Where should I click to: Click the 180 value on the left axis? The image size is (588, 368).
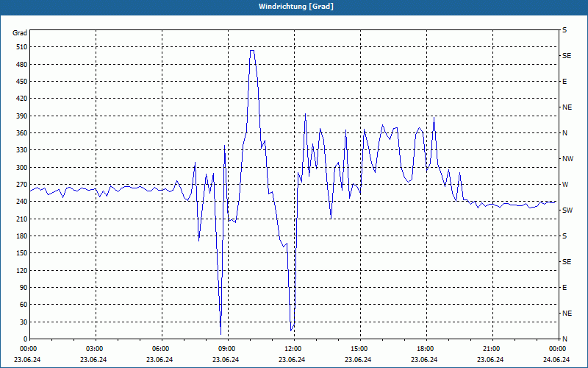[x=22, y=236]
